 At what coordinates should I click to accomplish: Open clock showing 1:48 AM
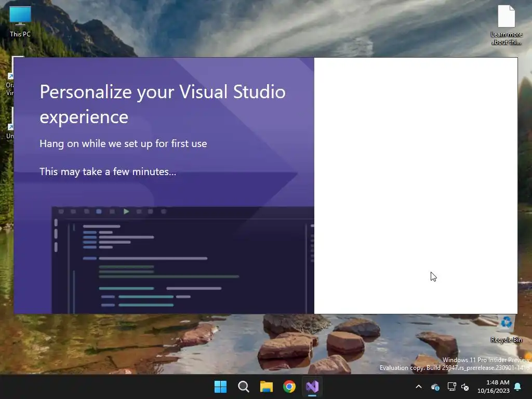point(494,387)
